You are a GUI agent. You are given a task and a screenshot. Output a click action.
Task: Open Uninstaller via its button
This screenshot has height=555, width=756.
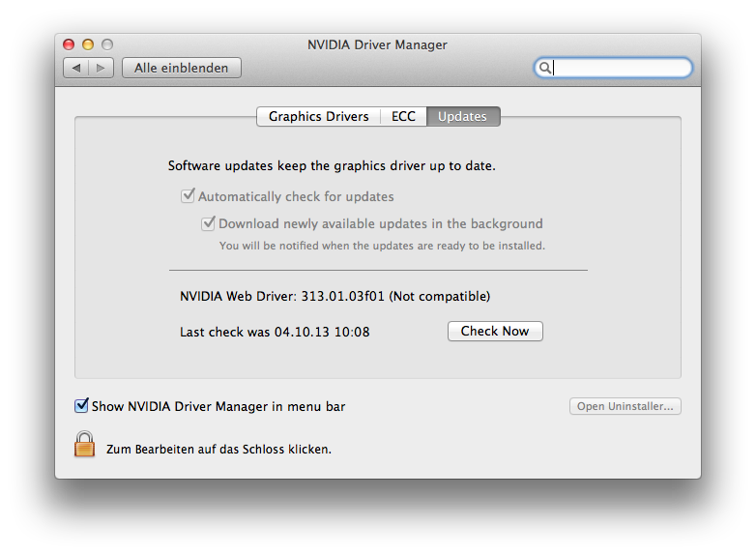(625, 406)
